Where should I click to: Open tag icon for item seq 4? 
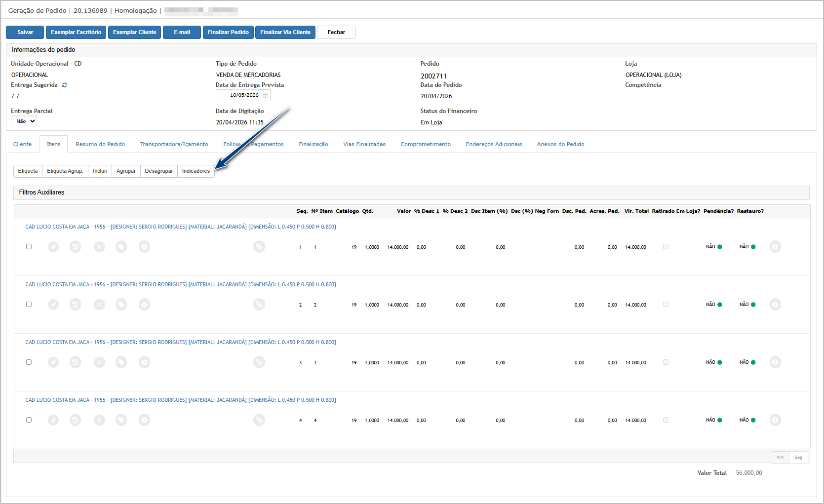pos(121,420)
